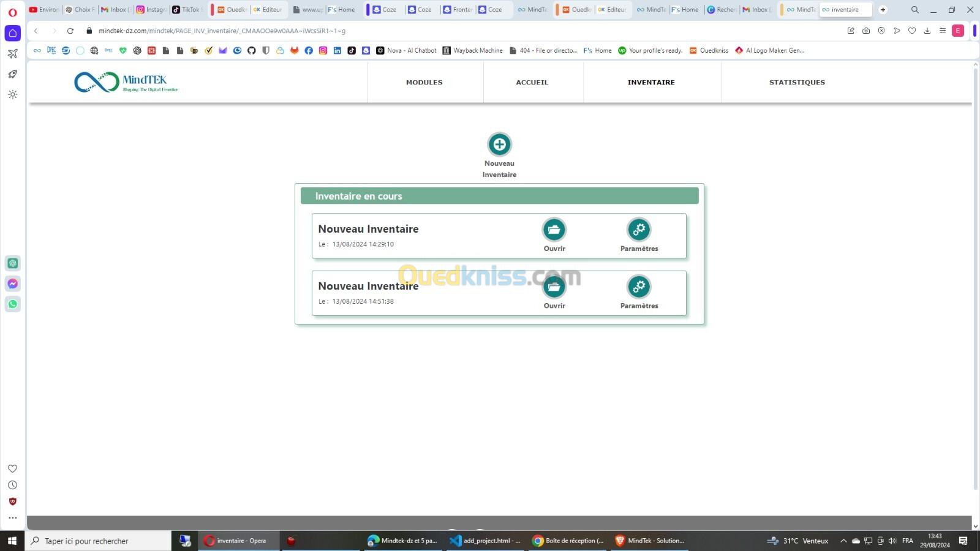Open Paramètres for the 14:29:10 inventory
Screen dimensions: 980x551
[639, 230]
